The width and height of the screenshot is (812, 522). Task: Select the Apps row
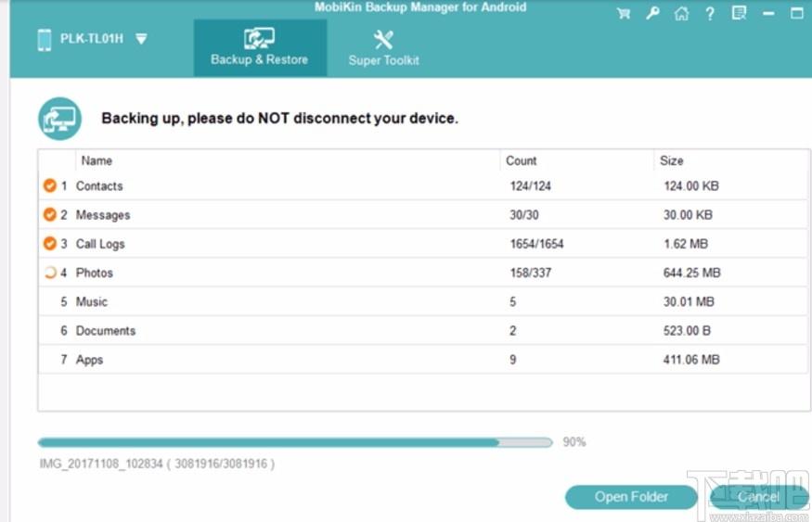click(423, 360)
